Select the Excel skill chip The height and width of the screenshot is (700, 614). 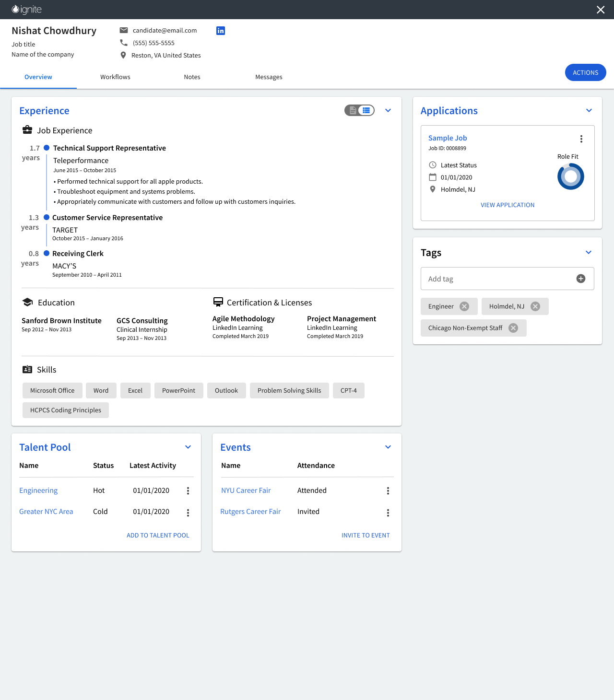(x=135, y=391)
